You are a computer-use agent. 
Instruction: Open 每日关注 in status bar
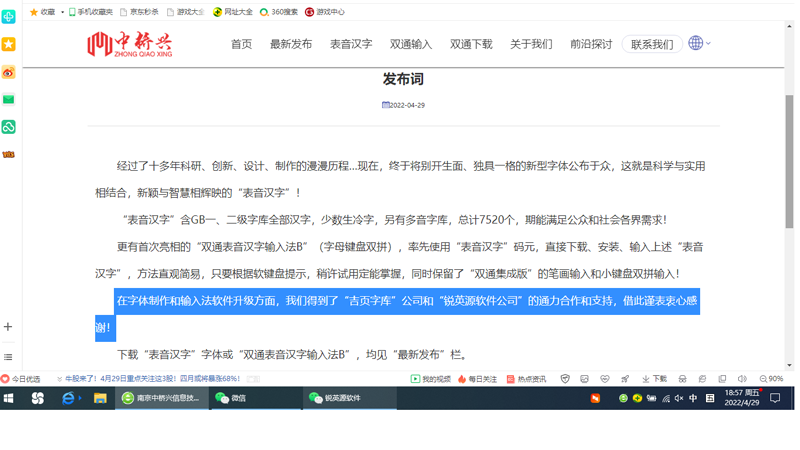pos(477,379)
